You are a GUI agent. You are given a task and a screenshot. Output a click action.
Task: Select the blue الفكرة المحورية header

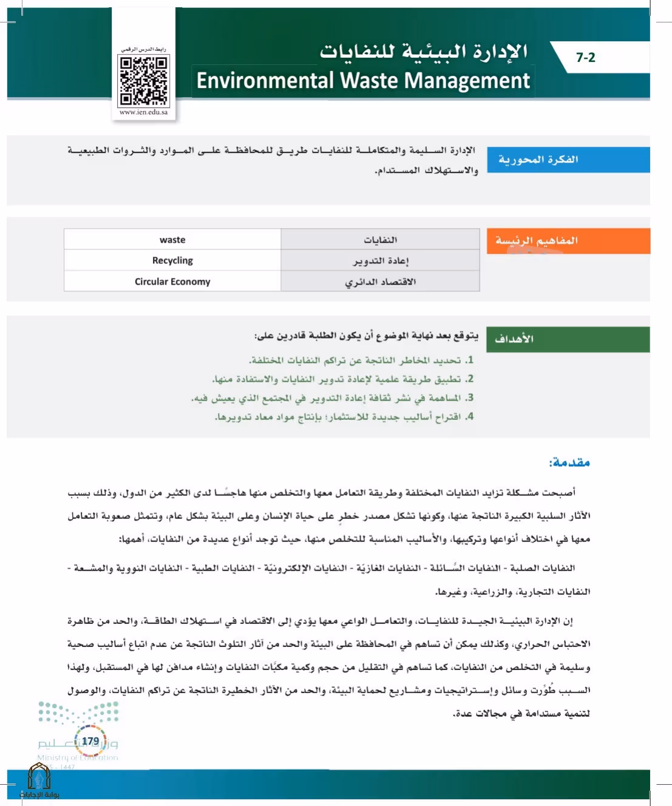pos(568,160)
